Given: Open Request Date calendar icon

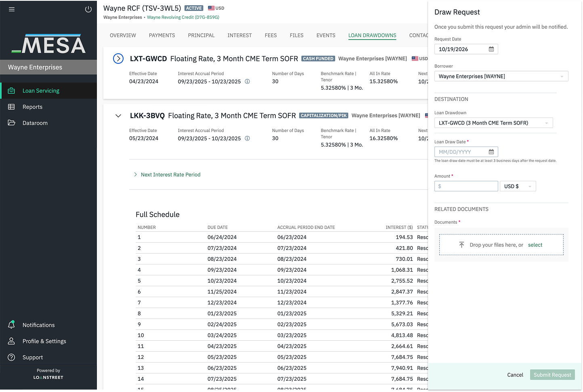Looking at the screenshot, I should (x=491, y=49).
